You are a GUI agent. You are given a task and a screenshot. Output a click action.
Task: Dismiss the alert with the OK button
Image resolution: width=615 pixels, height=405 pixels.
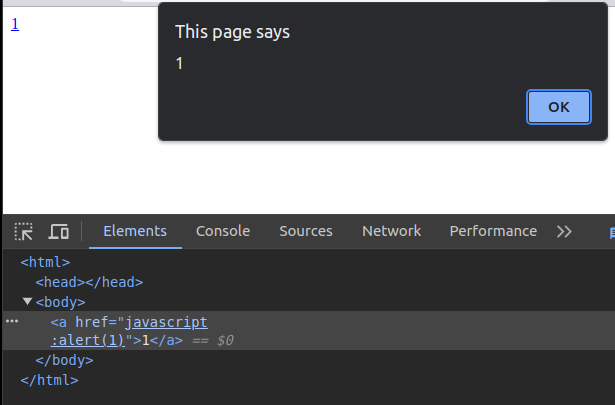559,107
